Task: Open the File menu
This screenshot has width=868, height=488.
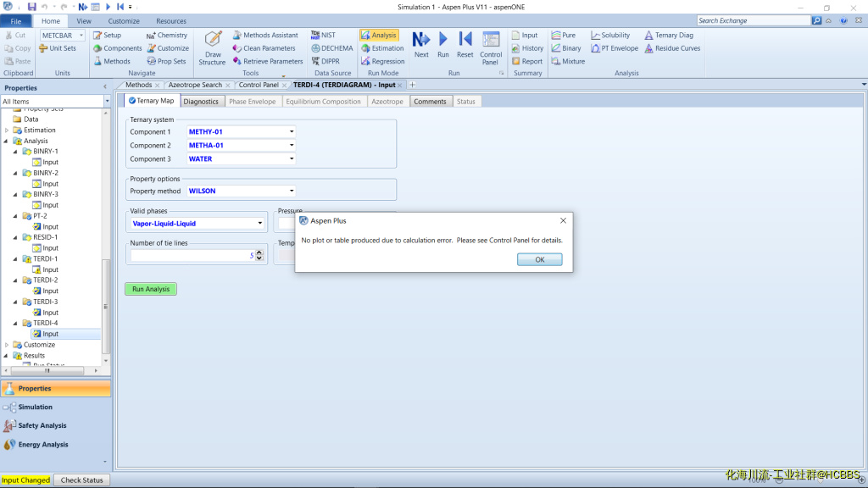Action: coord(16,21)
